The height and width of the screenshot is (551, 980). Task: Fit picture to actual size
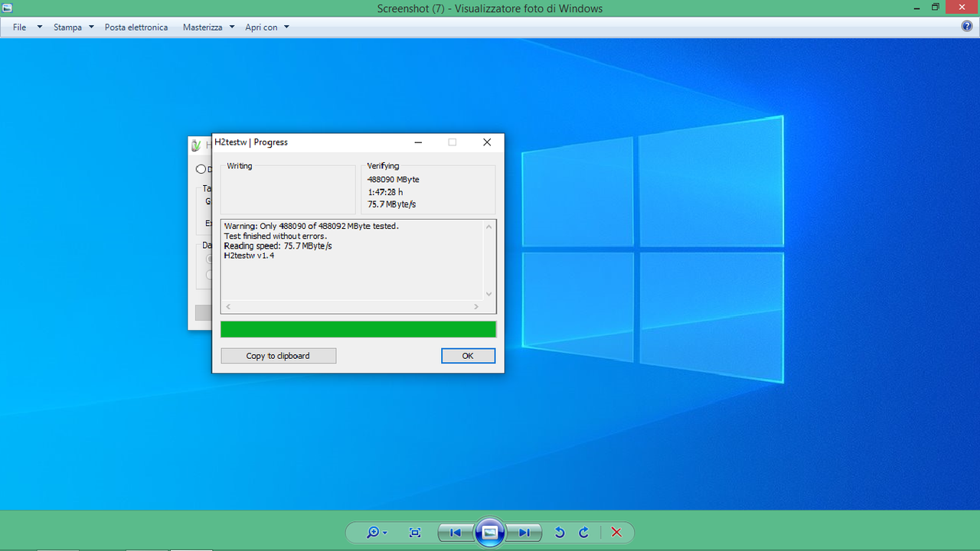point(415,533)
